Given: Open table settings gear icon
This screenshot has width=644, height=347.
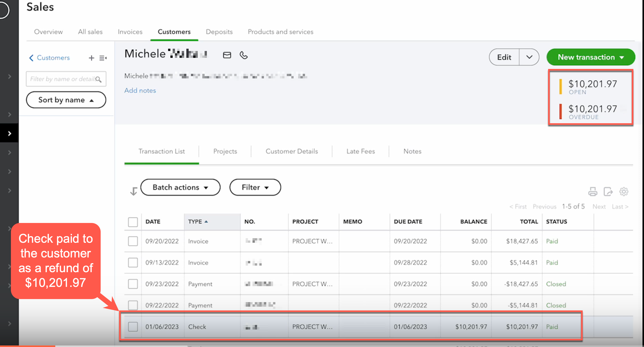Looking at the screenshot, I should coord(623,192).
